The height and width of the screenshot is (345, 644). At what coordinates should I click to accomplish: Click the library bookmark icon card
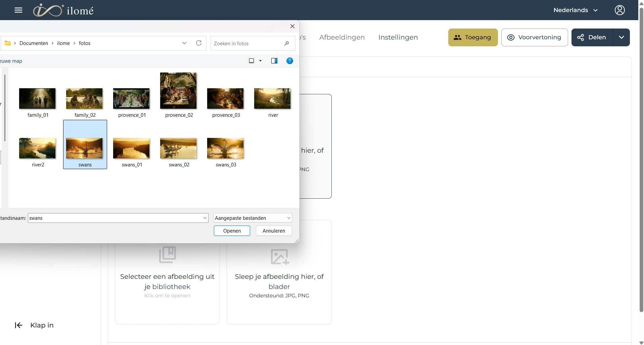167,254
